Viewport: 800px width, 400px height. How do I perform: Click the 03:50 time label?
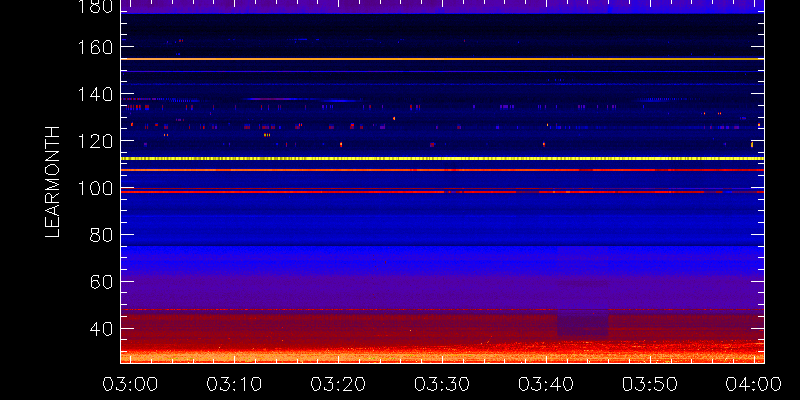click(650, 384)
